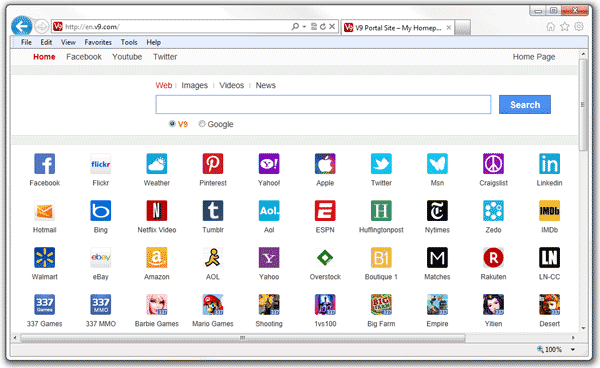Open the AOL running man icon
Viewport: 600px width, 368px height.
point(213,257)
